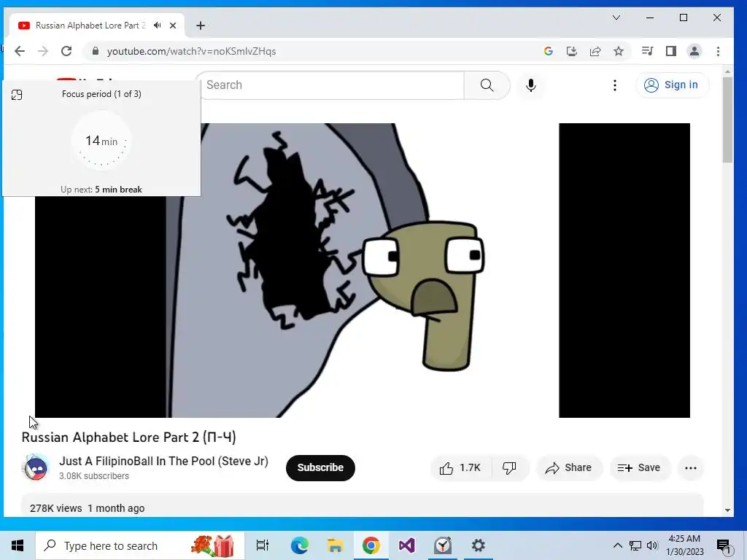The height and width of the screenshot is (560, 747).
Task: Click the install app icon in the address bar
Action: (x=572, y=52)
